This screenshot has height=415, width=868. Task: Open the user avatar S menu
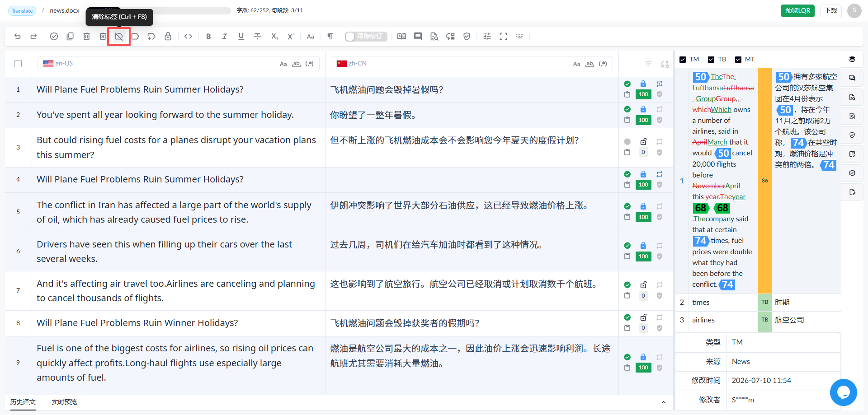[854, 10]
